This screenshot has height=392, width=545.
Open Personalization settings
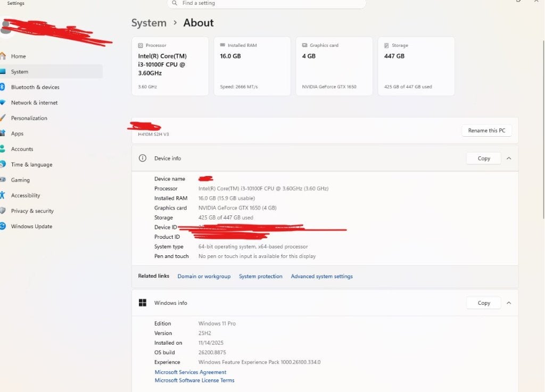pyautogui.click(x=29, y=118)
